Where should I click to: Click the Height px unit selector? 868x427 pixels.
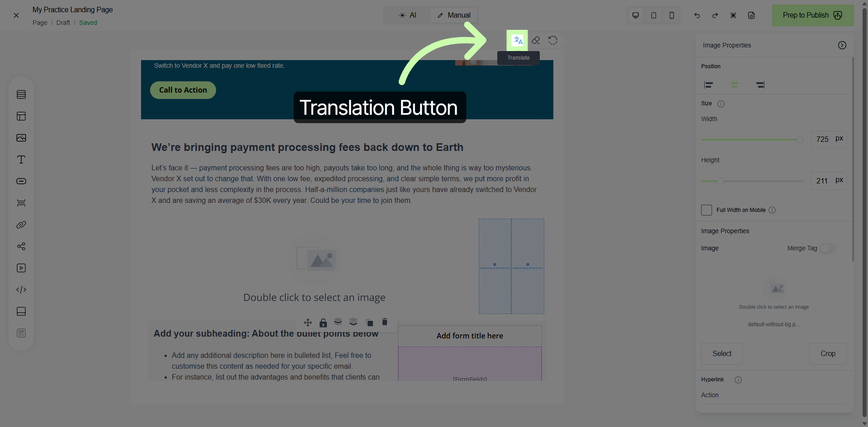point(839,180)
